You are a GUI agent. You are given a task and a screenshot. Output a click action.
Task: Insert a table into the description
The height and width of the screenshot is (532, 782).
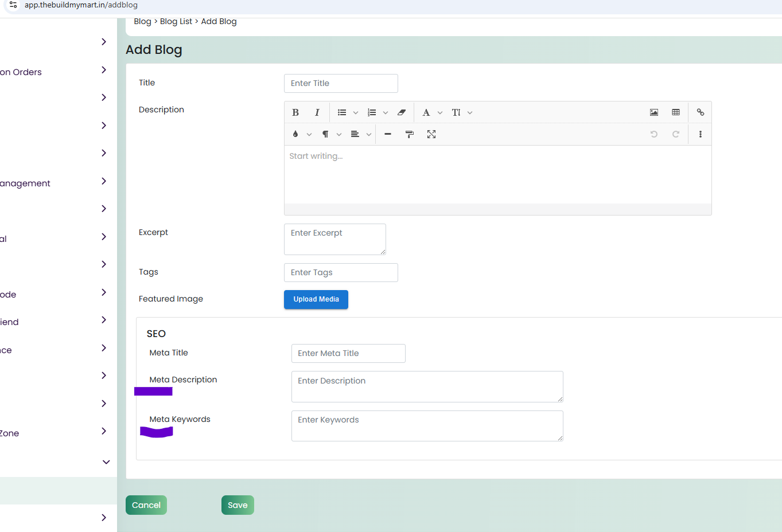tap(676, 112)
